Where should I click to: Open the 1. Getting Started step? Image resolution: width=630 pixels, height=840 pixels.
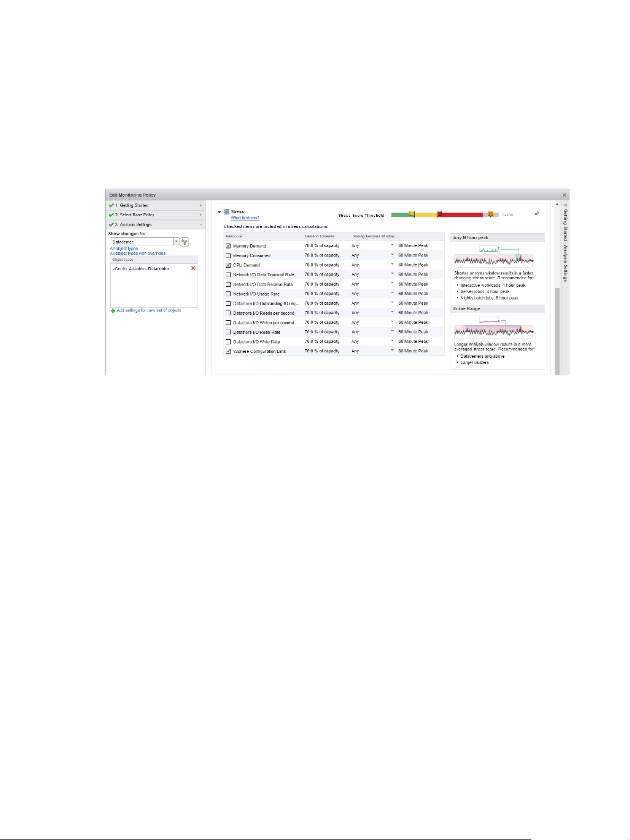[156, 205]
